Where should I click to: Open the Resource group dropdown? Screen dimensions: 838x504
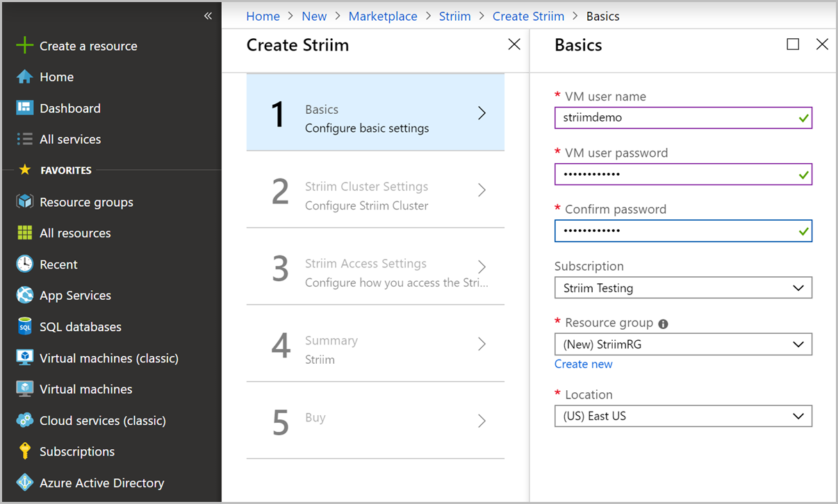click(683, 344)
